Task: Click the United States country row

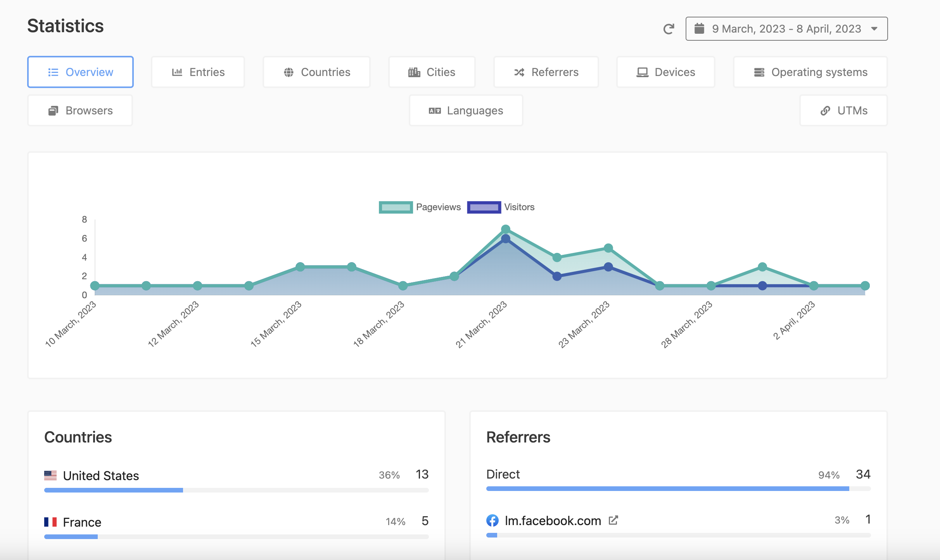Action: pyautogui.click(x=101, y=475)
